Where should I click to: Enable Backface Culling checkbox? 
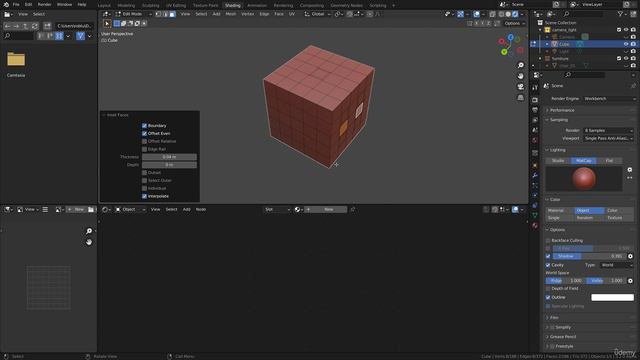(x=548, y=240)
